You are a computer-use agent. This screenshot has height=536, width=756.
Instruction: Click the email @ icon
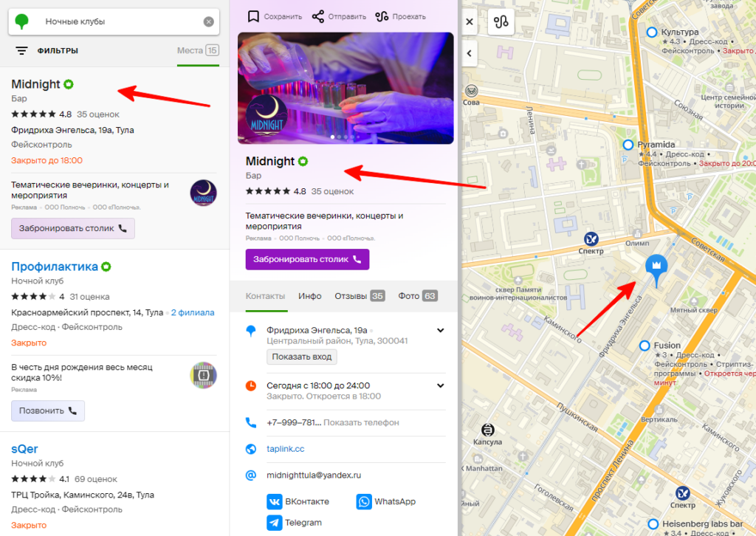[251, 475]
